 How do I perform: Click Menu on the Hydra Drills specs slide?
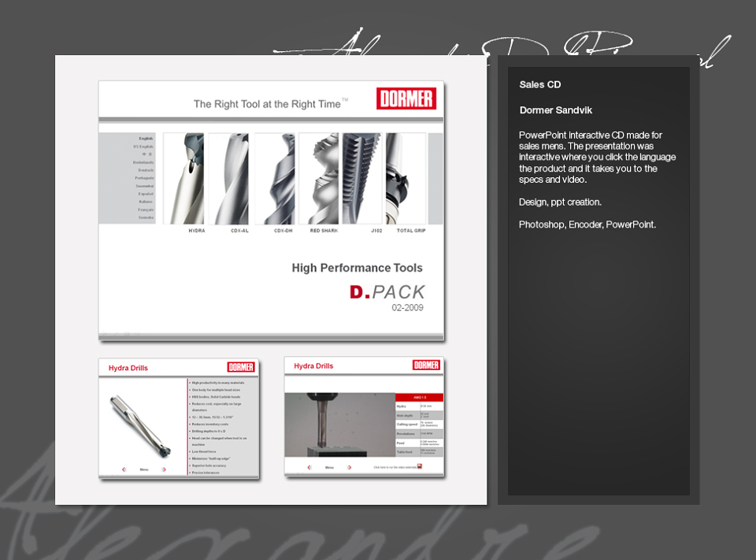pos(144,469)
